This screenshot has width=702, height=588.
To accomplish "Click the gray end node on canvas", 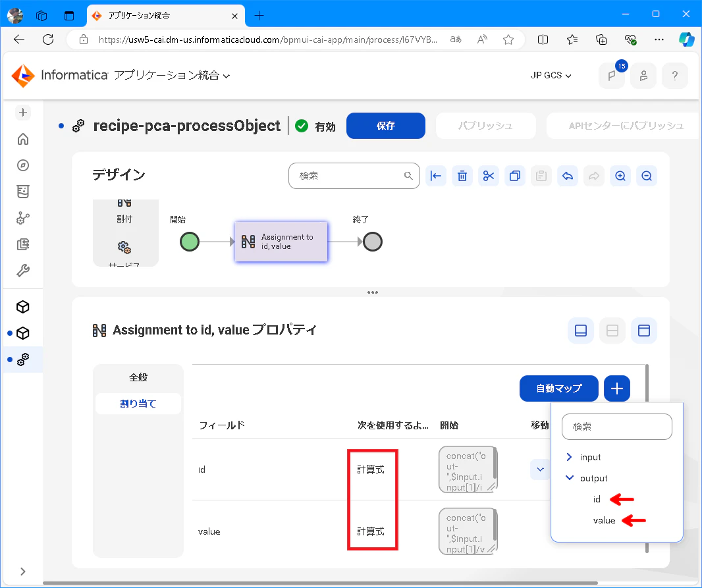I will [x=373, y=242].
